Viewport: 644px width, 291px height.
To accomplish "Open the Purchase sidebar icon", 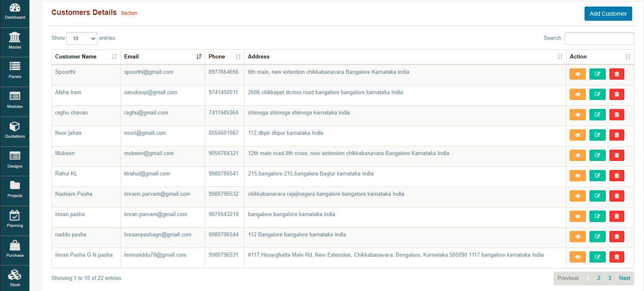I will pos(15,249).
